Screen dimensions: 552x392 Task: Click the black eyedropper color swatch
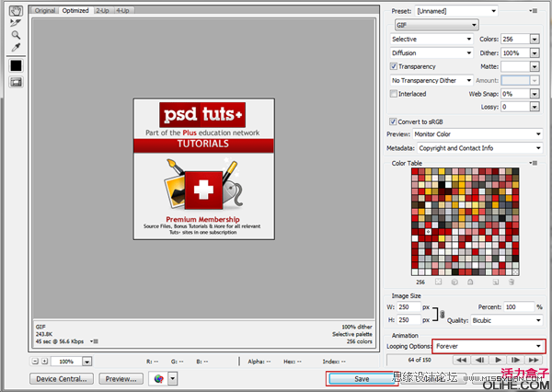(16, 65)
